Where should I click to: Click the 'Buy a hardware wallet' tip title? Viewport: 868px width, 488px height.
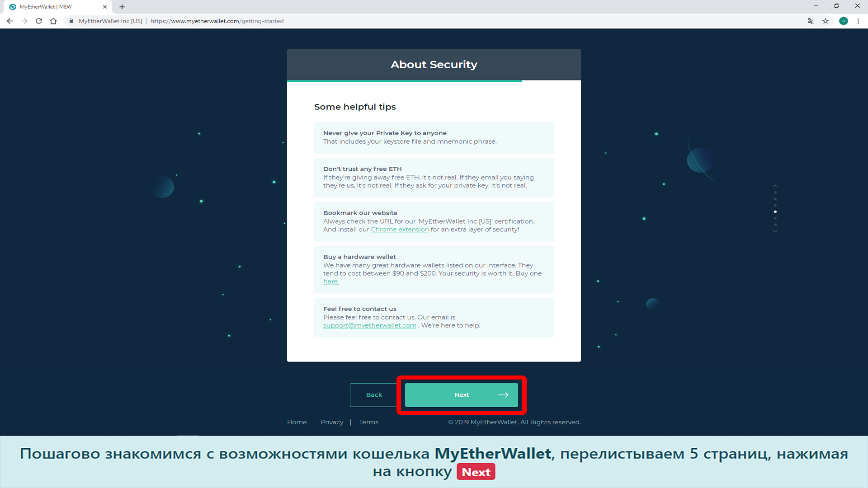[359, 257]
